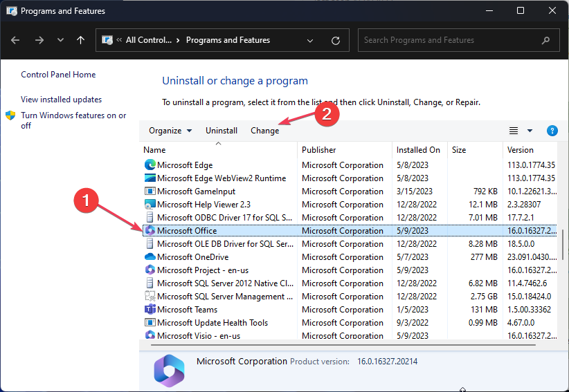The width and height of the screenshot is (569, 392).
Task: Click the Microsoft Teams program icon
Action: (150, 310)
